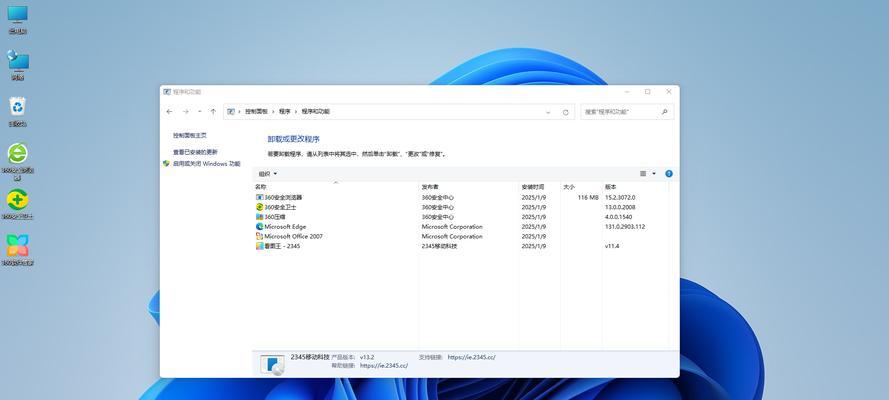
Task: Open the 支持链接 URL in details pane
Action: point(471,358)
